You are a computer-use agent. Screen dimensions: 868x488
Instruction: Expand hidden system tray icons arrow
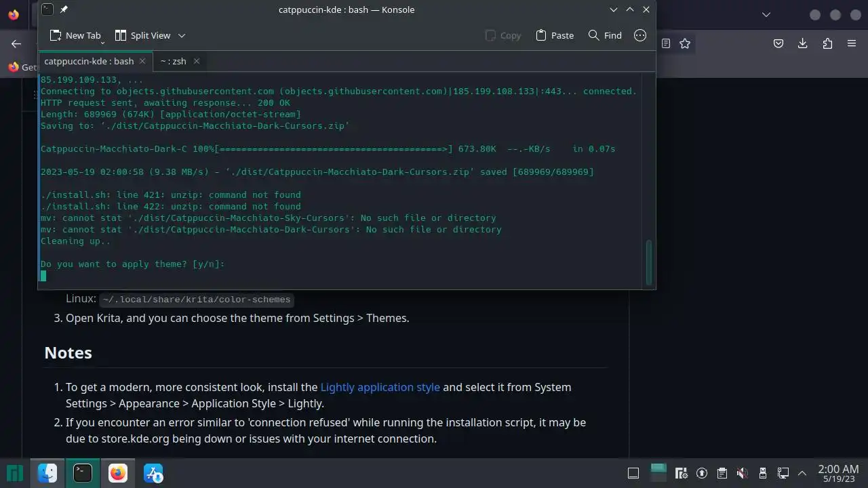click(x=802, y=473)
